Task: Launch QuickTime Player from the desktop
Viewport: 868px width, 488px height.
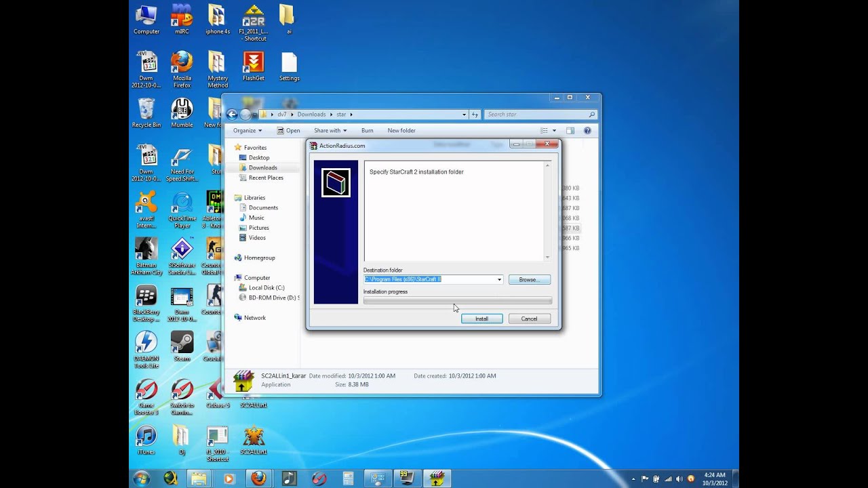Action: tap(182, 210)
